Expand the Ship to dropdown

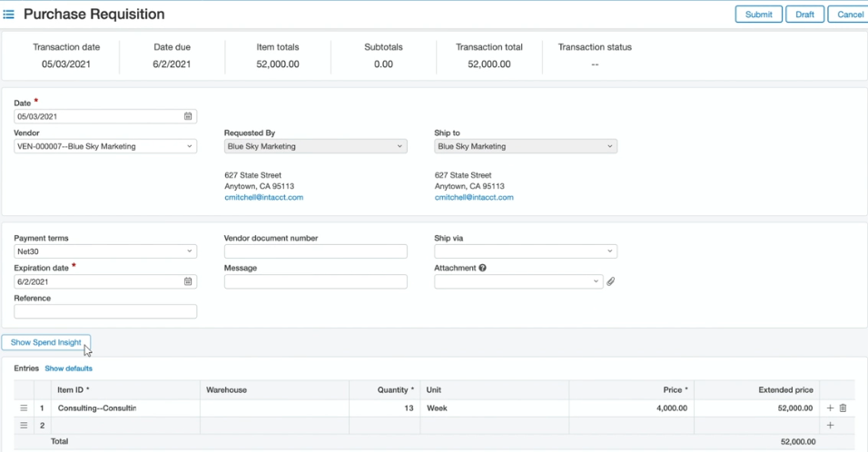[x=609, y=146]
